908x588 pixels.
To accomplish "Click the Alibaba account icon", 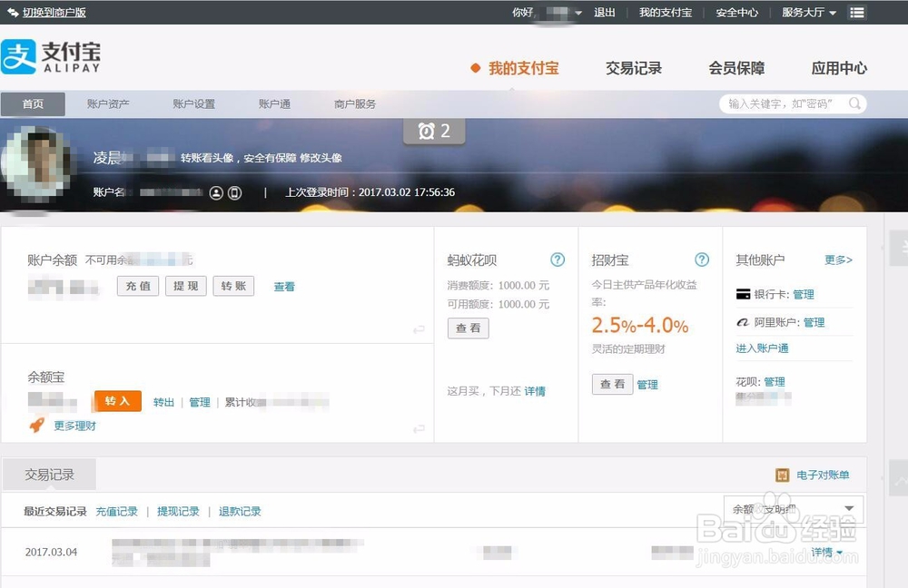I will coord(743,322).
